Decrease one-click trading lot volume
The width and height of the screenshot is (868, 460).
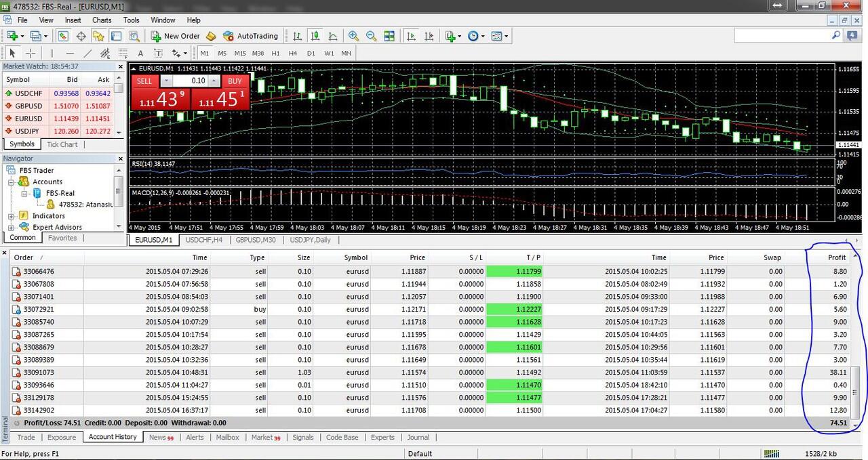(166, 81)
